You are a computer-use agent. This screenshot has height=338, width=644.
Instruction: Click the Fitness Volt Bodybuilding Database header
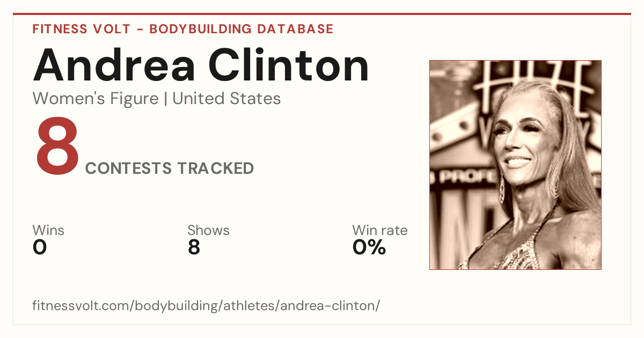tap(183, 29)
